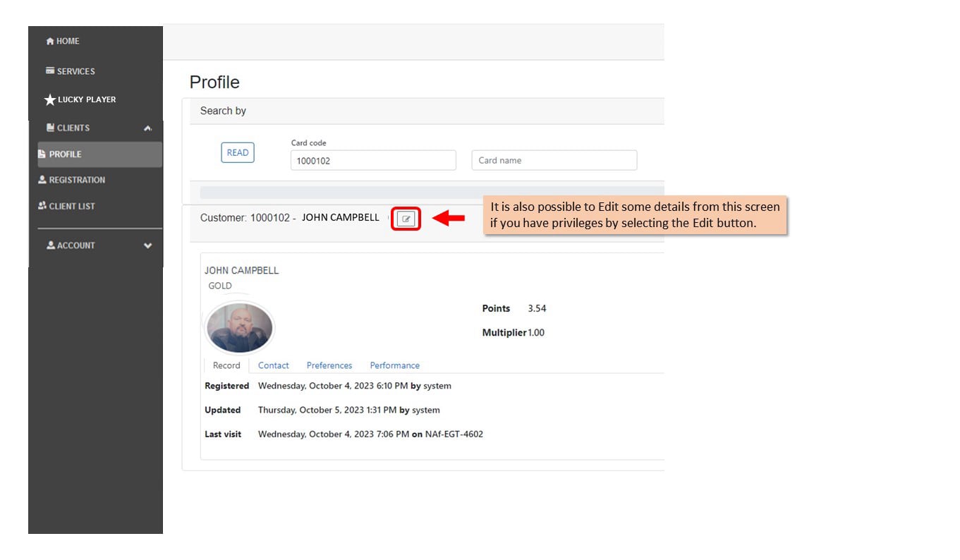This screenshot has width=960, height=560.
Task: Click the Account user icon
Action: 51,245
